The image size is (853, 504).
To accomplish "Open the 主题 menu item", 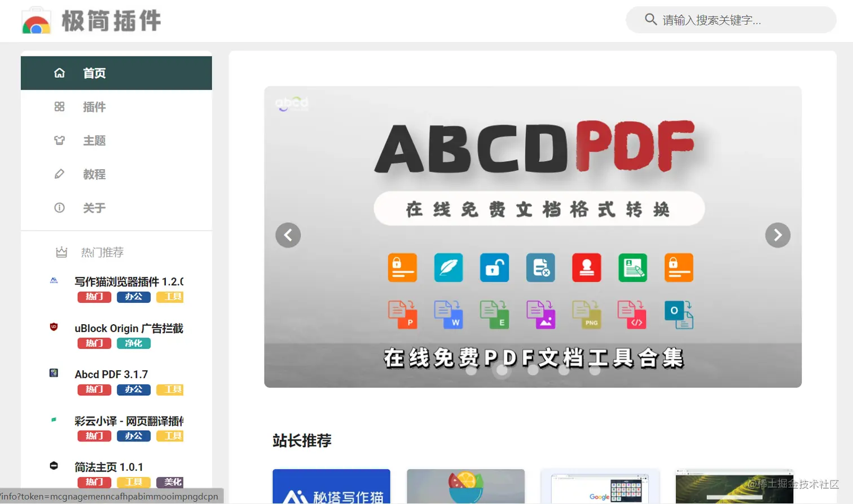I will pos(116,140).
